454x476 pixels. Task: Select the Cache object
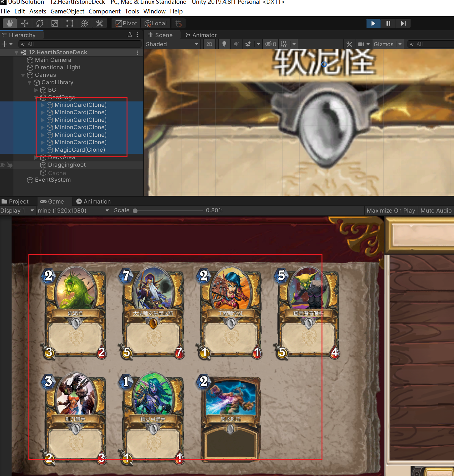tap(57, 173)
